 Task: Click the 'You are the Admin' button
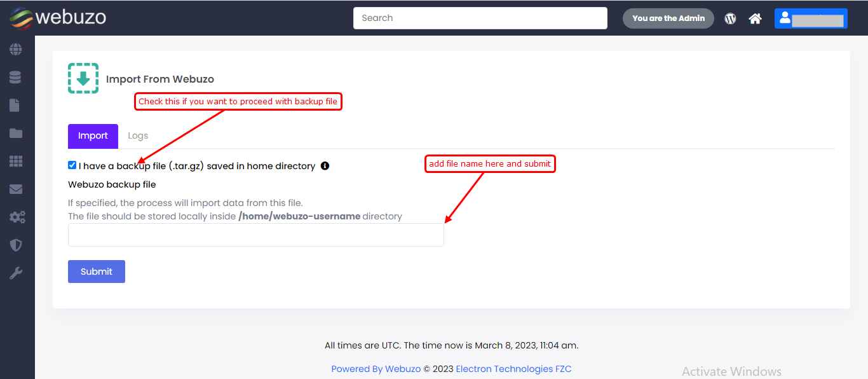(668, 18)
